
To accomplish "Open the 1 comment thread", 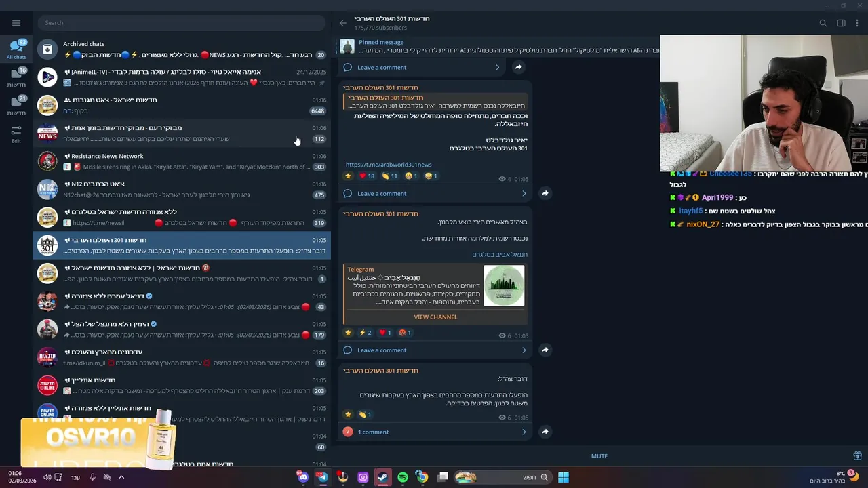I will tap(373, 432).
